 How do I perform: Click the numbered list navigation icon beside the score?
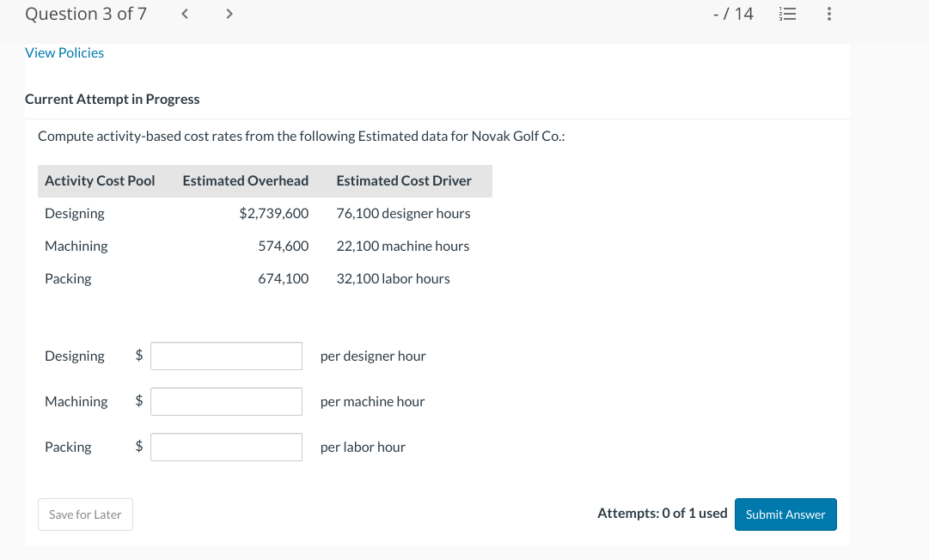787,14
